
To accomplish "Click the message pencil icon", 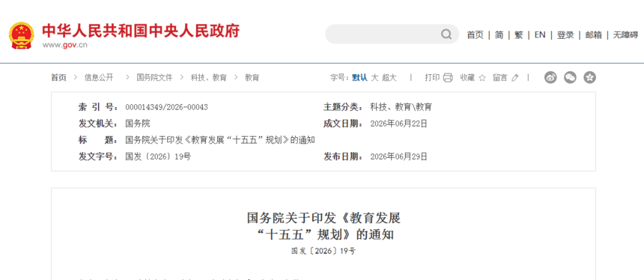I will click(x=515, y=78).
